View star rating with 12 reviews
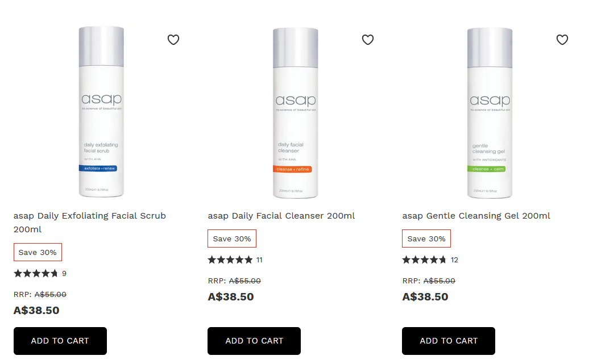The image size is (597, 364). click(x=430, y=260)
